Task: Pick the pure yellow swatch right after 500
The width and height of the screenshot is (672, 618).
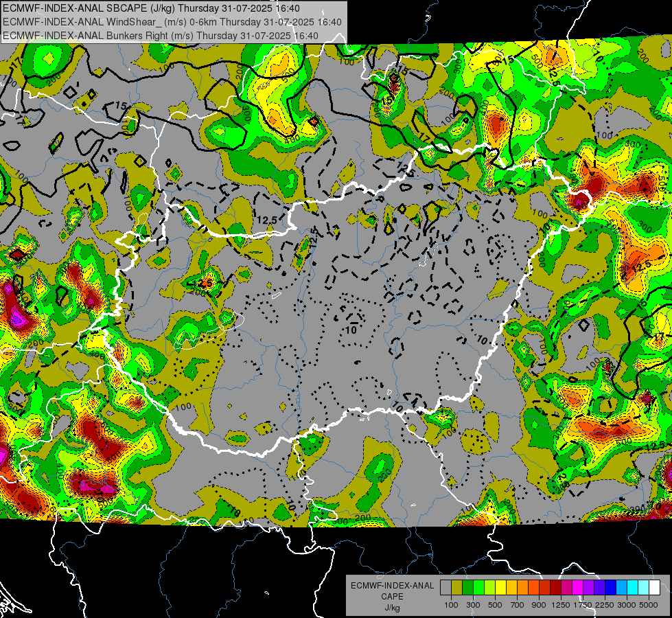Action: click(x=500, y=587)
